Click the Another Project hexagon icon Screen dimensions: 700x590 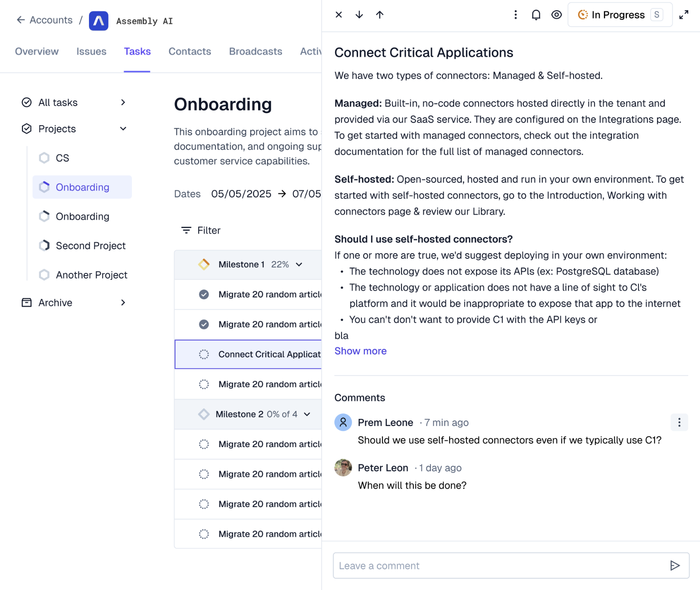(44, 275)
